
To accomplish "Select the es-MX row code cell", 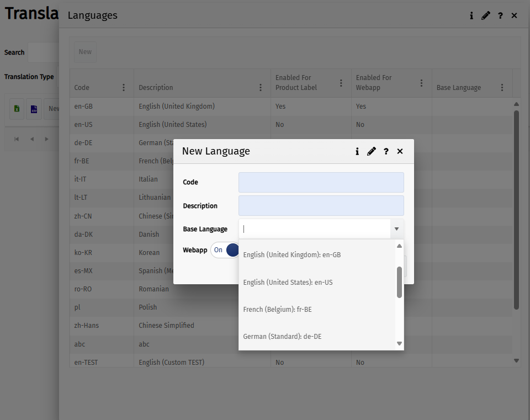I will (x=102, y=271).
